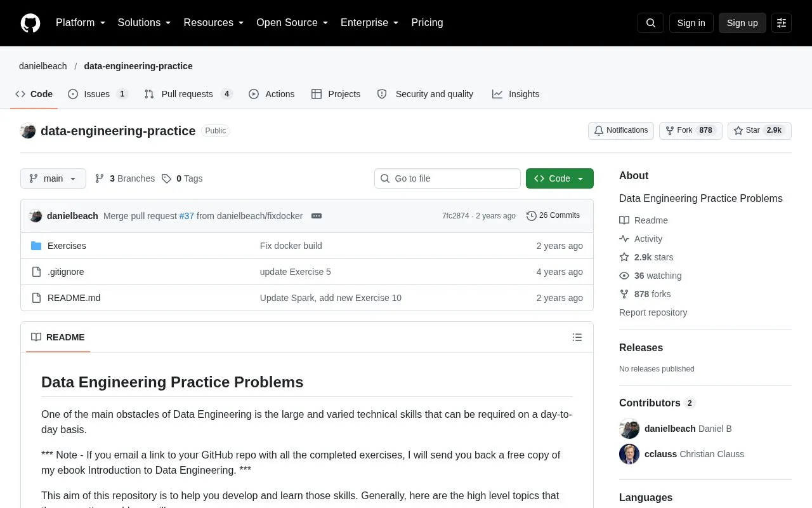812x508 pixels.
Task: Open the Activity link in About
Action: coord(641,239)
